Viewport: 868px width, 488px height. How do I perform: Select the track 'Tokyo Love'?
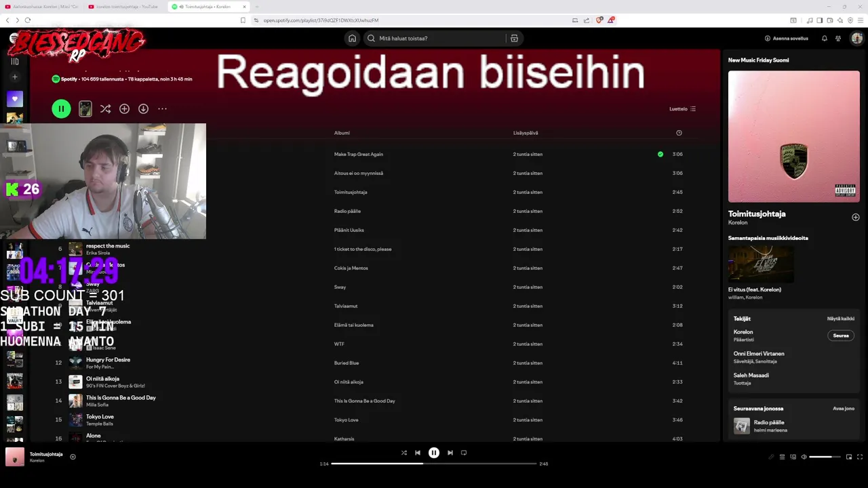coord(100,417)
